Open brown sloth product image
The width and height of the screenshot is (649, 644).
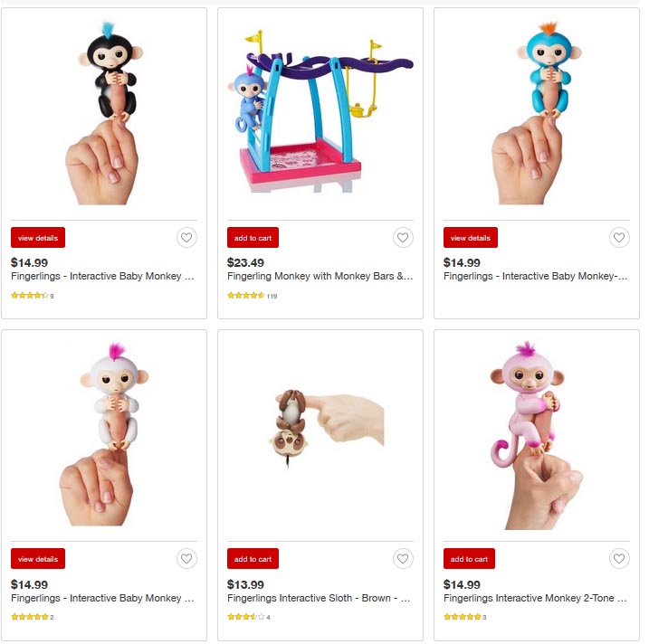pyautogui.click(x=327, y=428)
